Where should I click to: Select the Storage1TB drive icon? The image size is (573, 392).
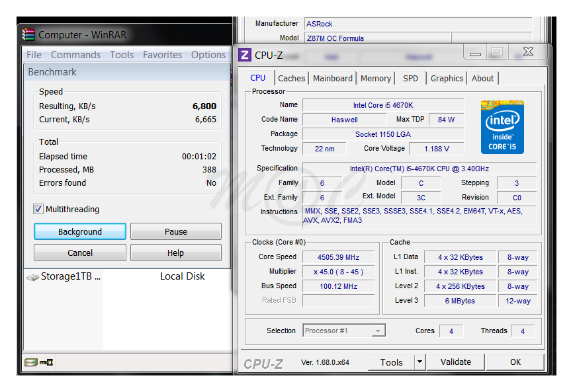(x=32, y=277)
